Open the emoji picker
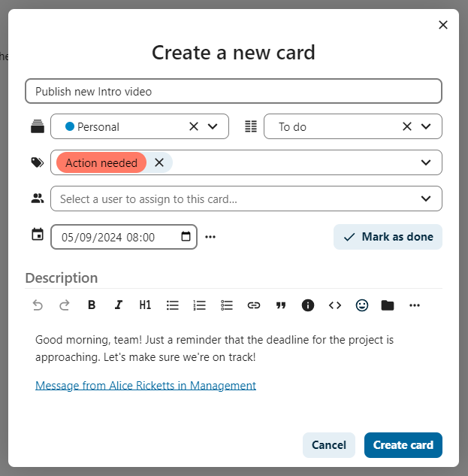 coord(362,305)
